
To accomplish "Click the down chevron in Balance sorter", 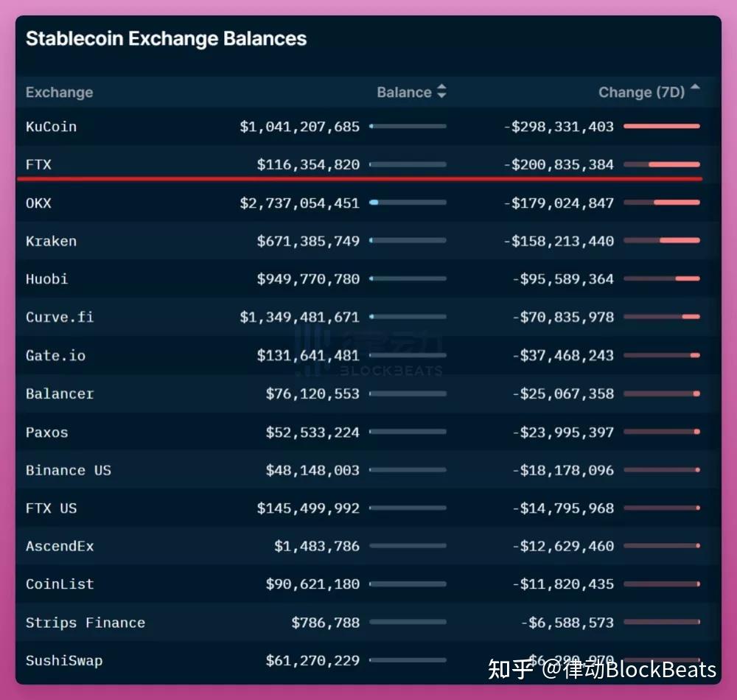I will point(441,97).
